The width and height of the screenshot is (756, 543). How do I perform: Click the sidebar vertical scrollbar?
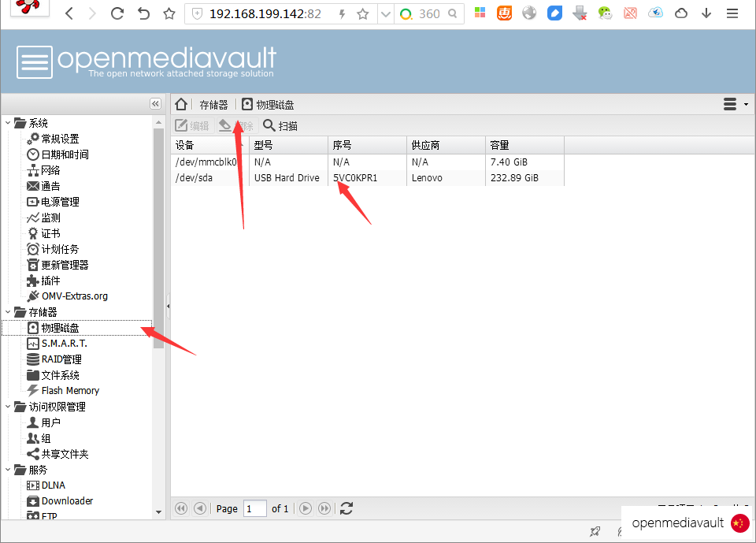pyautogui.click(x=159, y=236)
